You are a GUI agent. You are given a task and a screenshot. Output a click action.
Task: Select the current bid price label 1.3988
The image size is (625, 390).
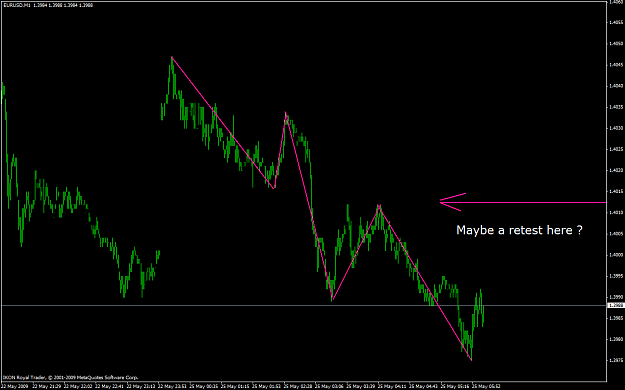click(x=616, y=305)
